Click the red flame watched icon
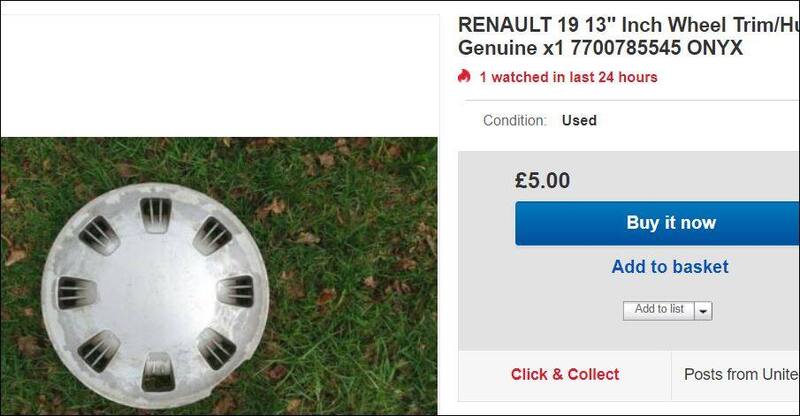 463,77
